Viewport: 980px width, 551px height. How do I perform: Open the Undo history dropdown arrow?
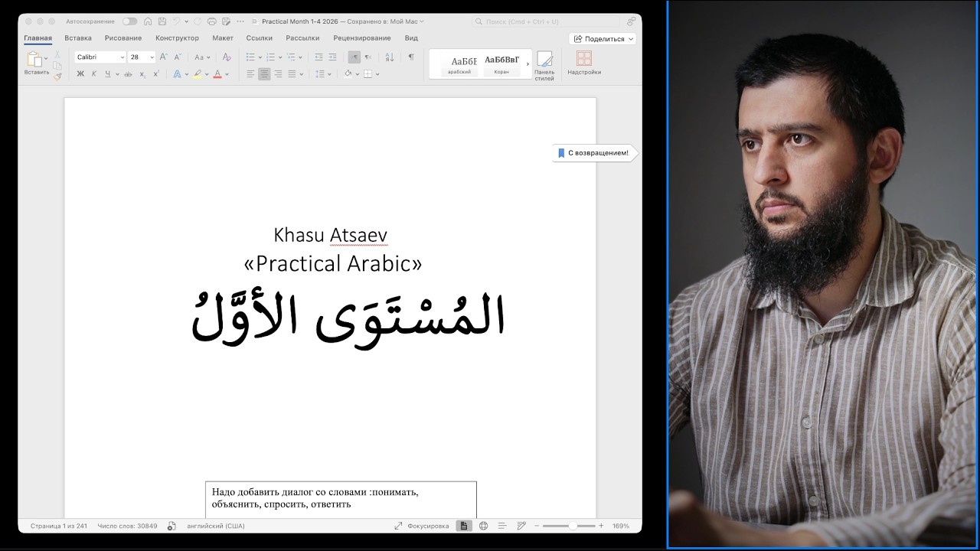[x=186, y=21]
